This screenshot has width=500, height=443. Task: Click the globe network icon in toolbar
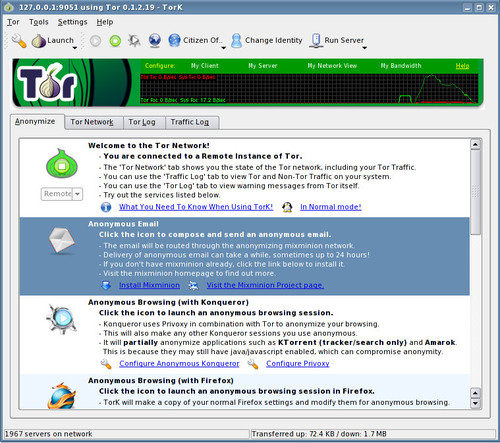155,41
